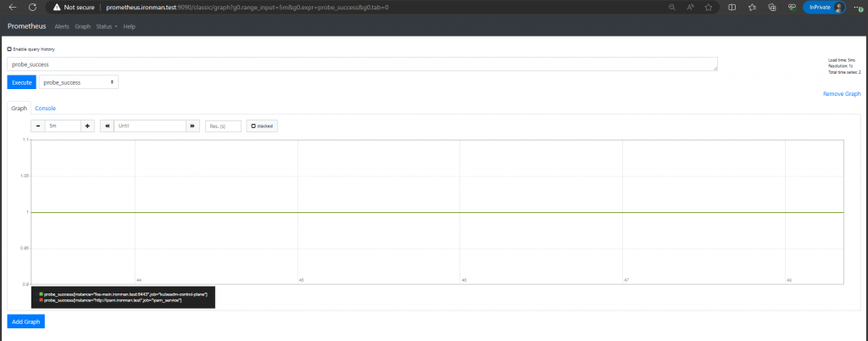Open the Browser essentials heart icon
This screenshot has width=868, height=341.
coord(793,7)
